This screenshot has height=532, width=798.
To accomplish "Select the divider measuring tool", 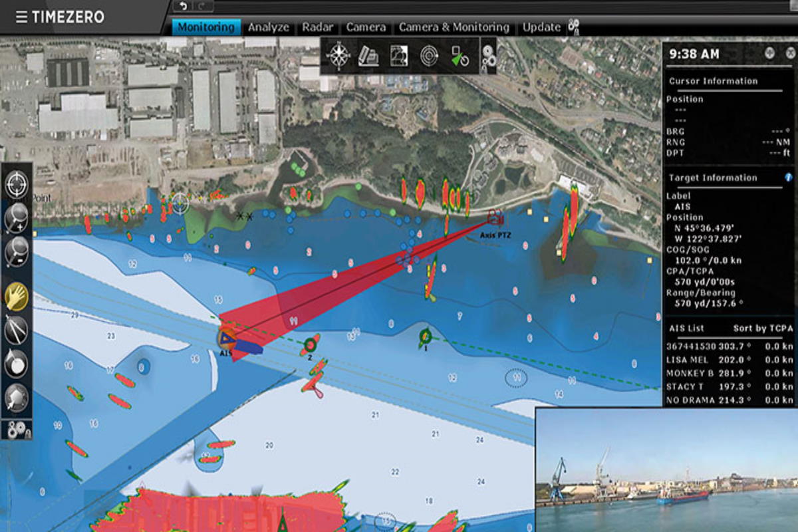I will (17, 329).
